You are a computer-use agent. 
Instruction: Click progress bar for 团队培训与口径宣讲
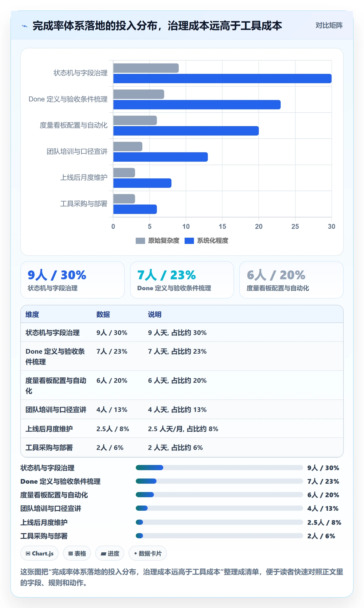[219, 508]
